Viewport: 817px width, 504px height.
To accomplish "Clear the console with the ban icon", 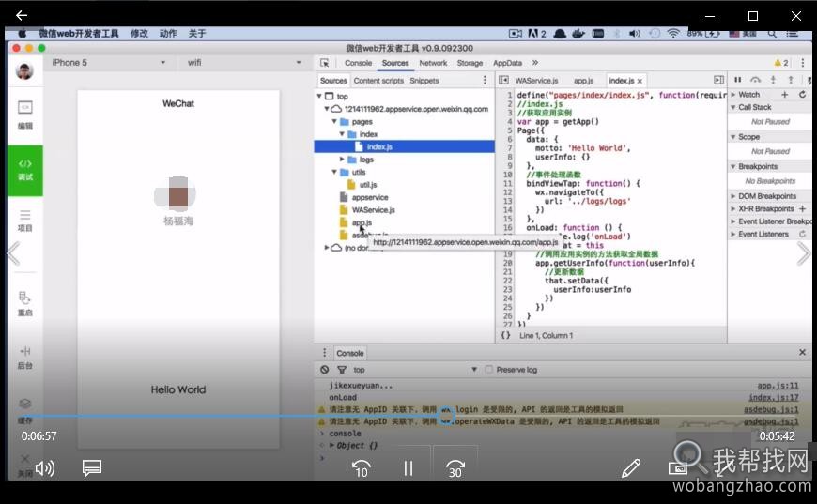I will (325, 370).
